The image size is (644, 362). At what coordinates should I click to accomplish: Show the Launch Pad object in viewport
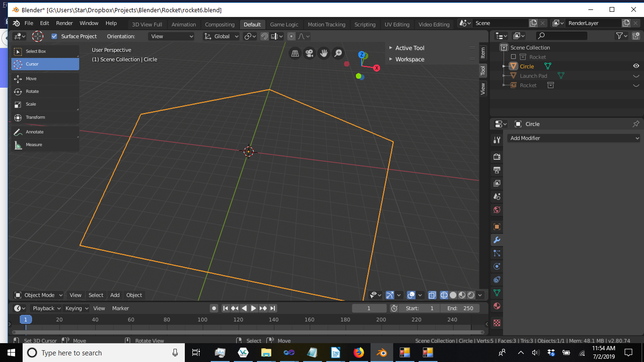(636, 76)
